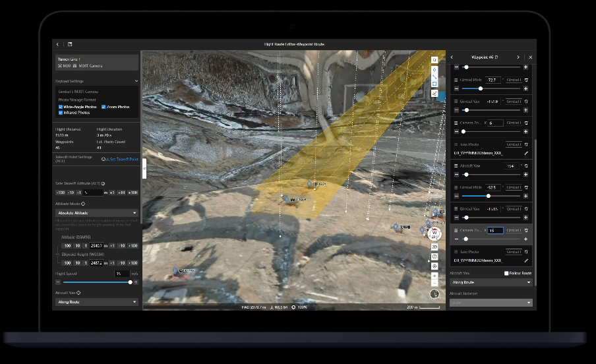This screenshot has height=364, width=596.
Task: Enable the Follow Route checkbox
Action: coord(506,273)
